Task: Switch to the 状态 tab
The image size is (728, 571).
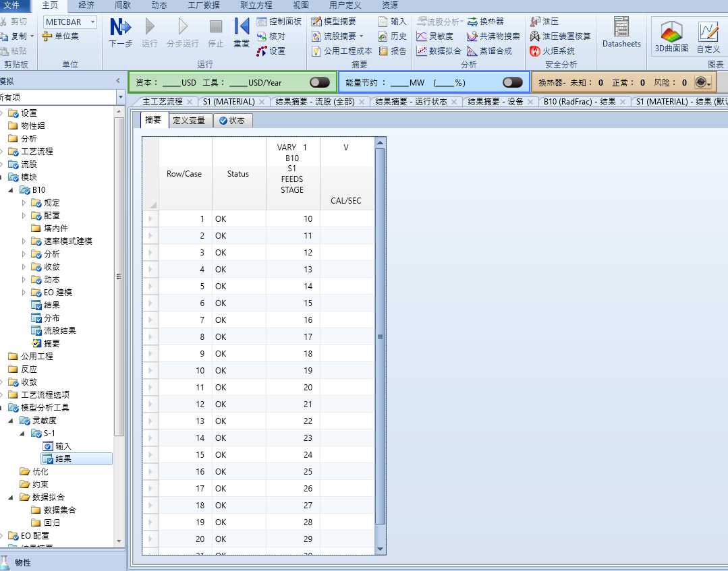Action: tap(233, 121)
